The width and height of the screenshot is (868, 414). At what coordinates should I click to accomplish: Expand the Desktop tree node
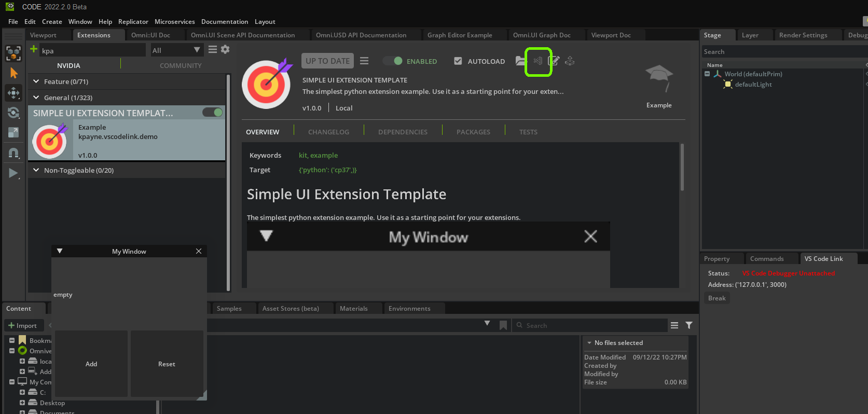click(x=22, y=403)
